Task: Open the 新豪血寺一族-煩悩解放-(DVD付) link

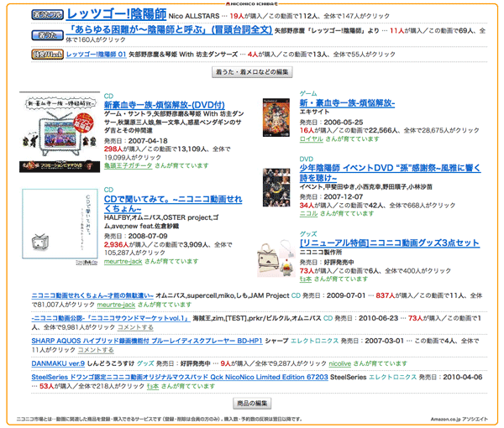Action: pyautogui.click(x=165, y=105)
